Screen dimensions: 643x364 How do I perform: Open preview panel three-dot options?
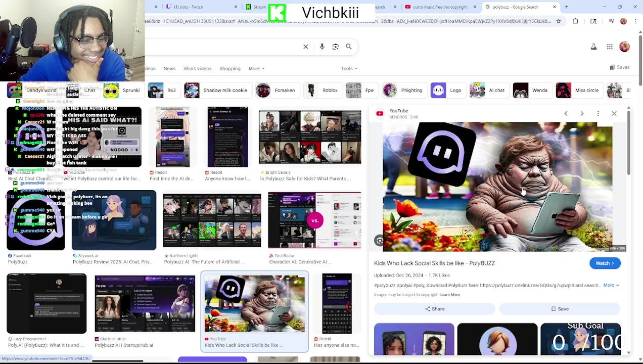click(x=598, y=114)
